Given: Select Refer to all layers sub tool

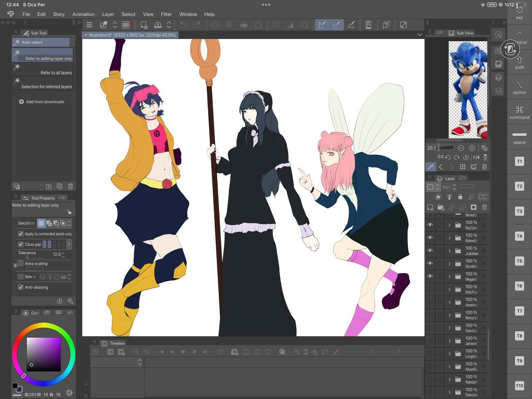Looking at the screenshot, I should [43, 69].
